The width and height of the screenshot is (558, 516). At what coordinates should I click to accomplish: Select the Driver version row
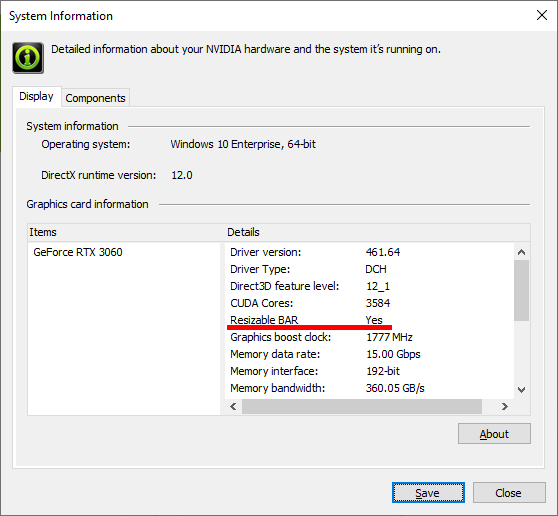370,252
